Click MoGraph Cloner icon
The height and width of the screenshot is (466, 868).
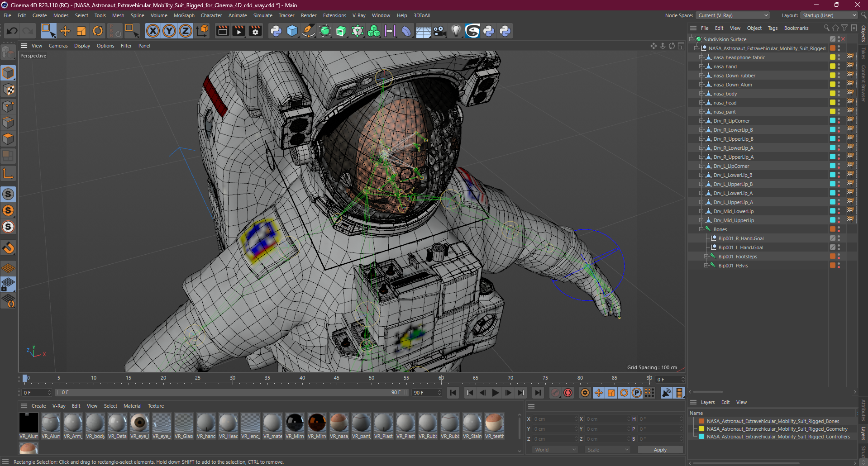374,31
